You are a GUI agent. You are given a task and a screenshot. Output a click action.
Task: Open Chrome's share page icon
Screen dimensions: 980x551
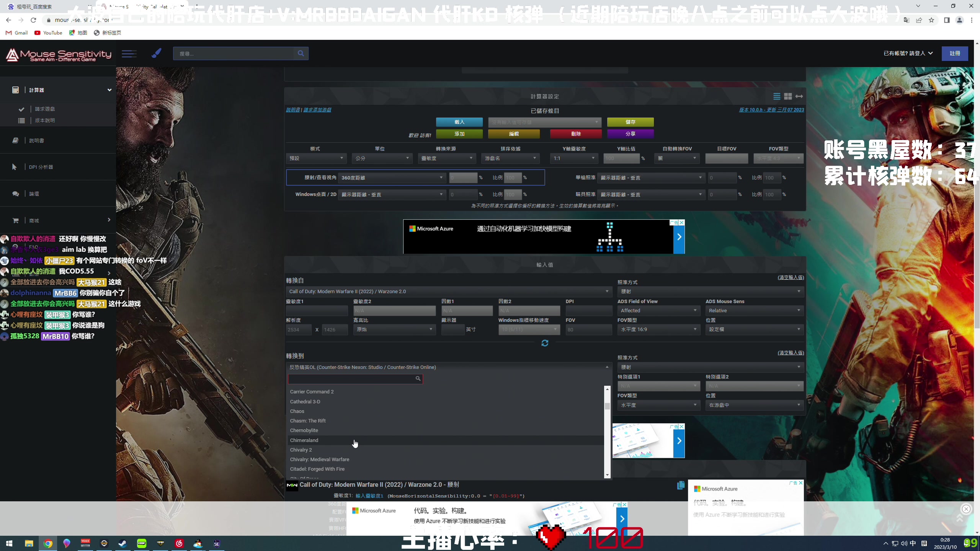click(x=919, y=20)
